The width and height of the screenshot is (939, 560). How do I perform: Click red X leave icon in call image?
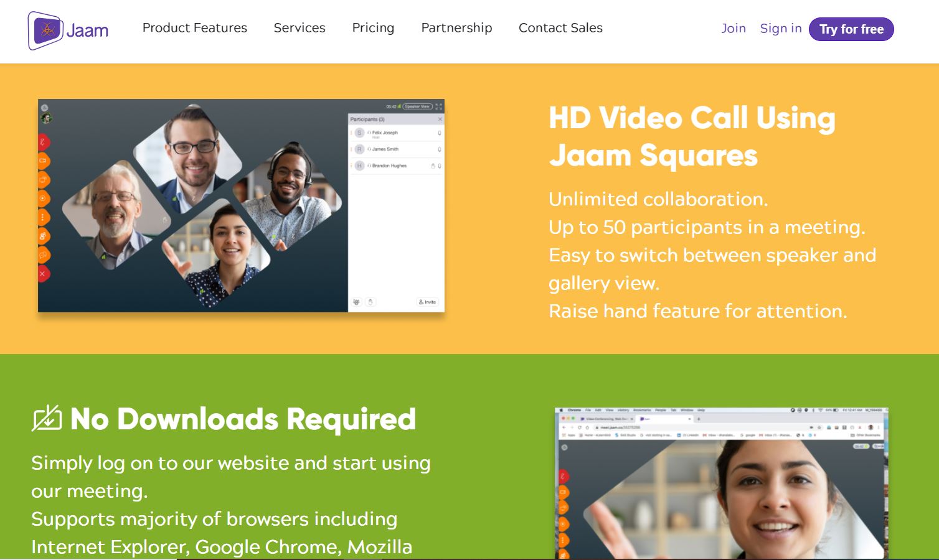point(43,274)
